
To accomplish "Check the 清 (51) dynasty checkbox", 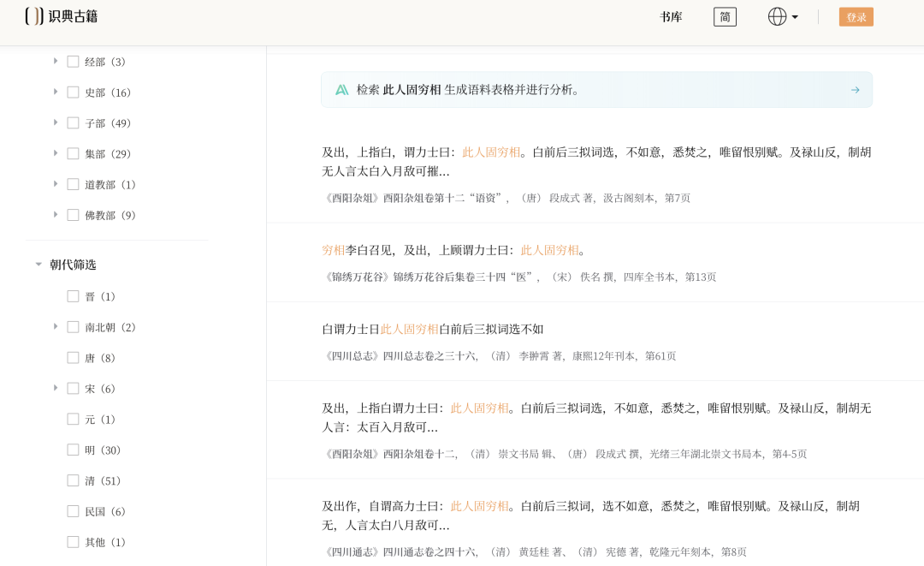I will [x=73, y=480].
